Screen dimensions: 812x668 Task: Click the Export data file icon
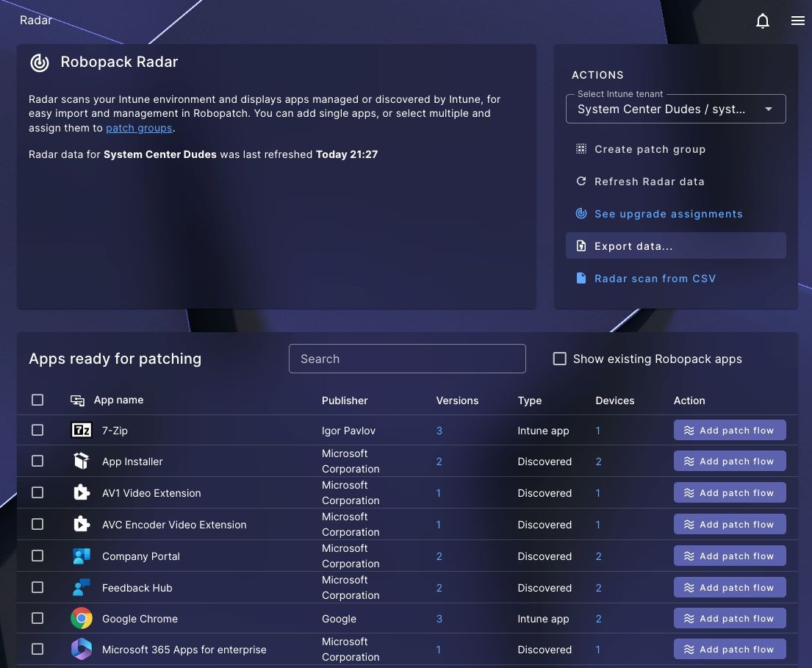coord(581,246)
